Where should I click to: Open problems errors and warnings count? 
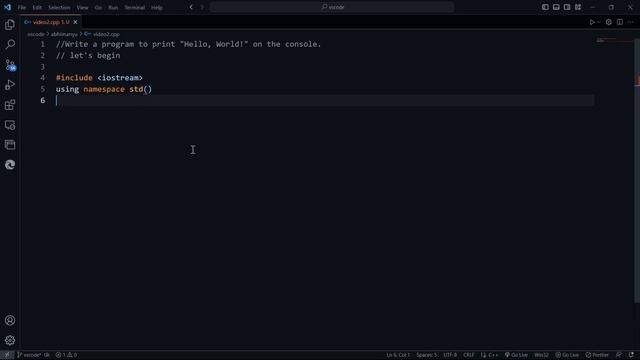pyautogui.click(x=66, y=355)
